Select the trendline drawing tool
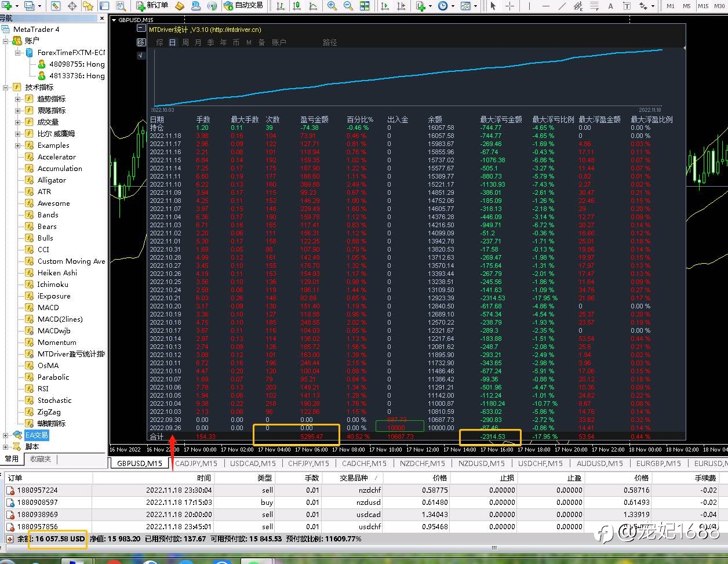This screenshot has width=728, height=564. click(x=562, y=6)
